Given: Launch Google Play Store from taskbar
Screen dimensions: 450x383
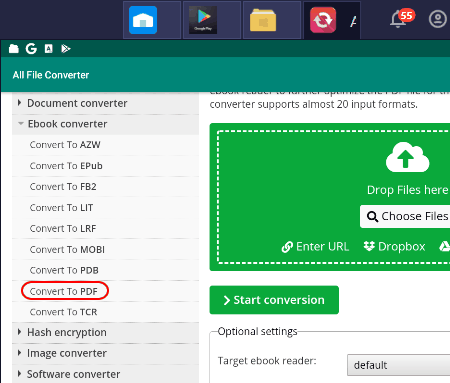Looking at the screenshot, I should [x=203, y=20].
